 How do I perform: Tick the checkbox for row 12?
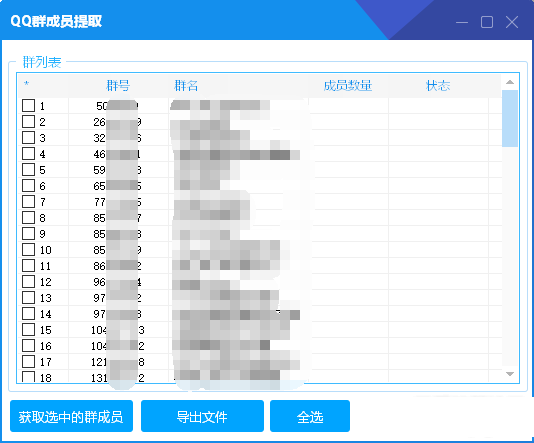tap(28, 282)
